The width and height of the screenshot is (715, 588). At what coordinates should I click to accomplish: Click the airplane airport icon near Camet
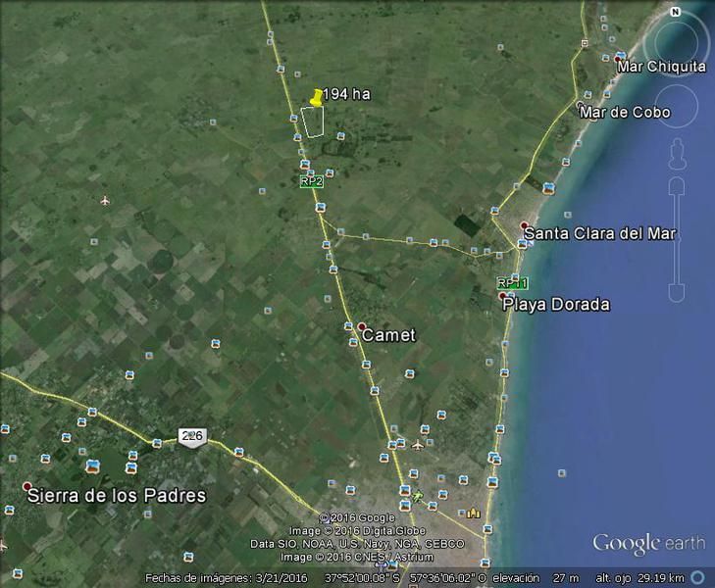pyautogui.click(x=418, y=445)
